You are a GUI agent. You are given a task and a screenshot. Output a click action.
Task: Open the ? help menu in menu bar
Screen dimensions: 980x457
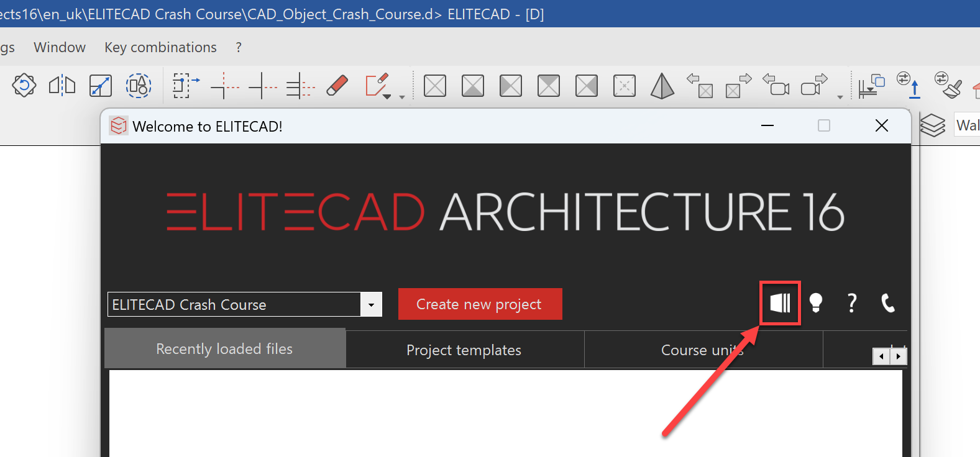(x=239, y=48)
